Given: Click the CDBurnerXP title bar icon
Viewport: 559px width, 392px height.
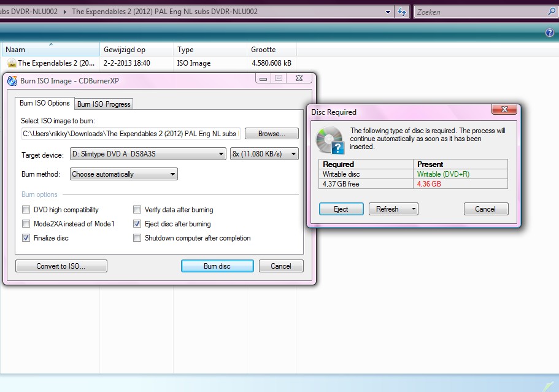Looking at the screenshot, I should (12, 81).
